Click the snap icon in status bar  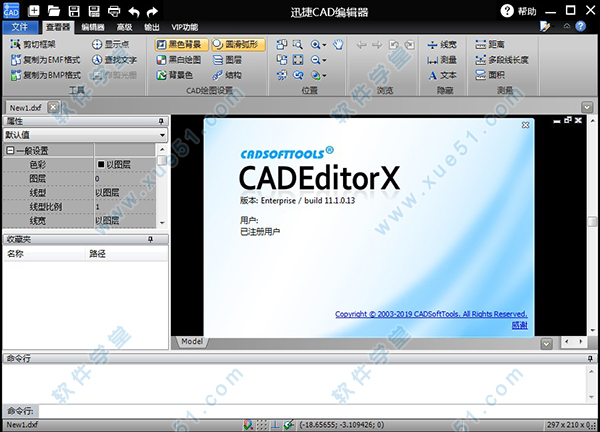[248, 424]
